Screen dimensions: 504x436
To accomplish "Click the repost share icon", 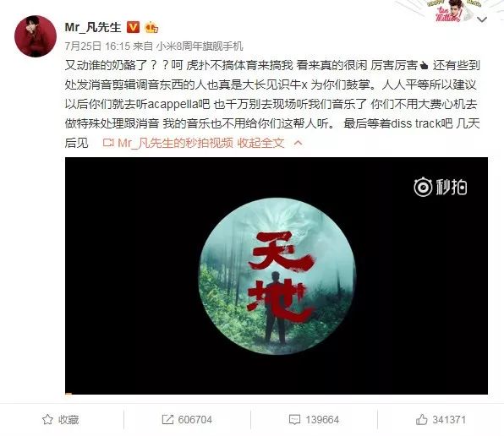I will [167, 420].
